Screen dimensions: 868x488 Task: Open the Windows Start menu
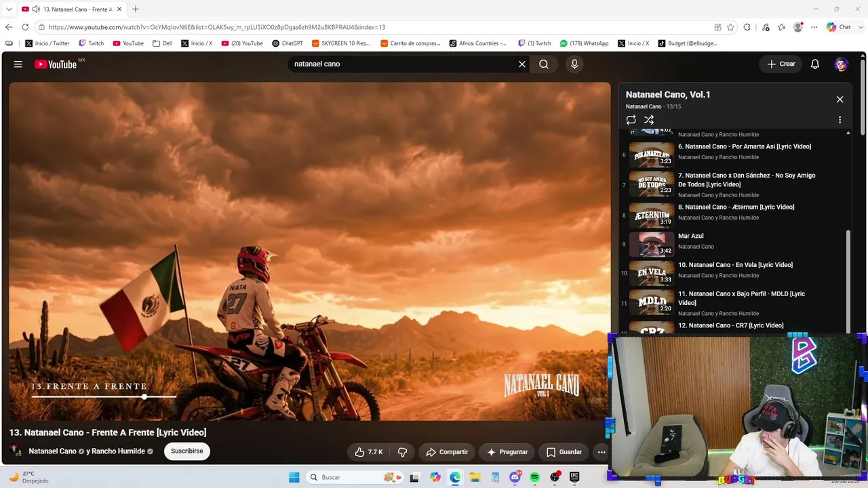294,477
